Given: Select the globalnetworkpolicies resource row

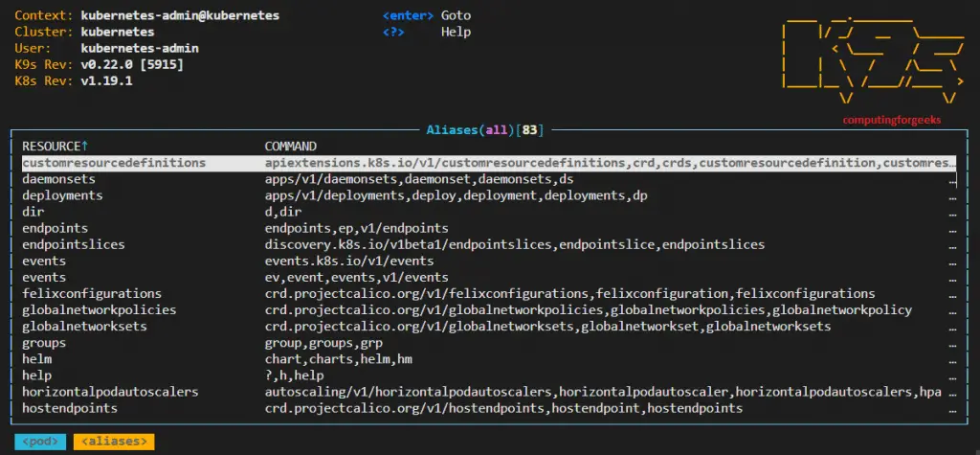Looking at the screenshot, I should pos(489,309).
